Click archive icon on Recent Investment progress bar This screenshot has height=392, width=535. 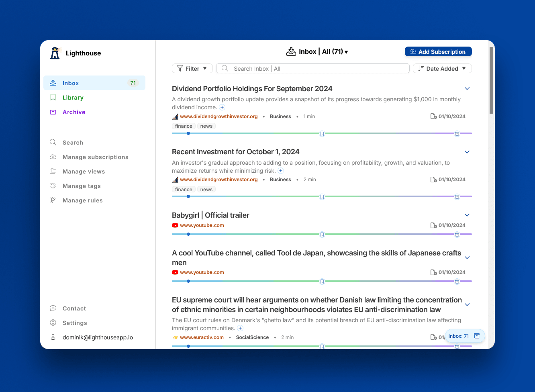[x=457, y=197]
